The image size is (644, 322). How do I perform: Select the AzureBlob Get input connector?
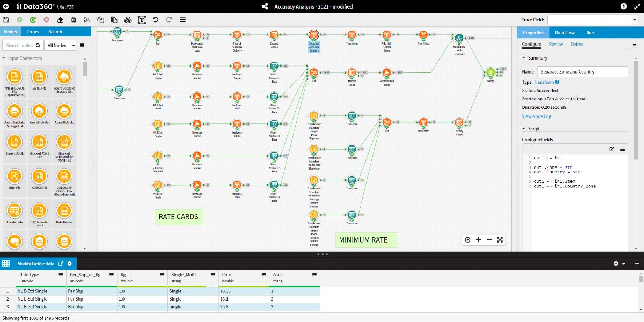point(39,112)
